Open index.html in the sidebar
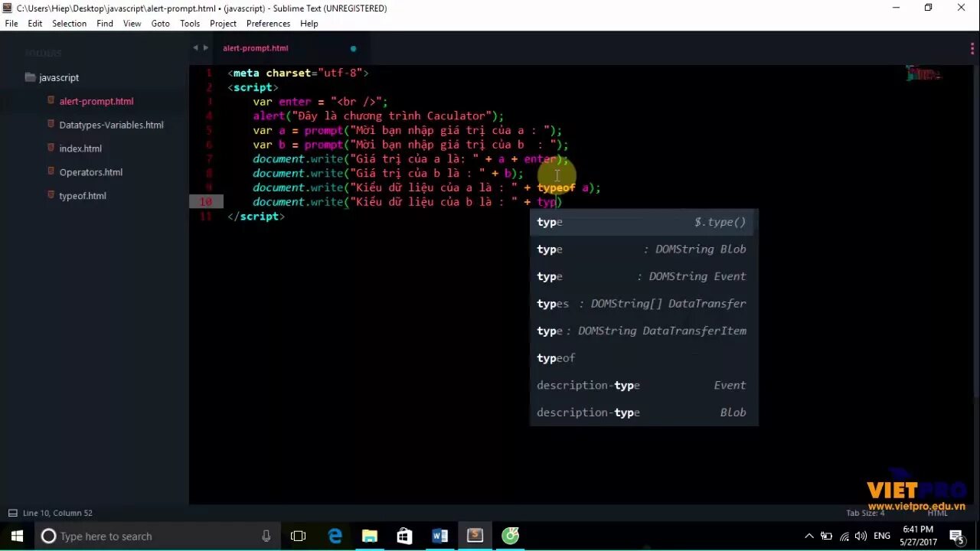 (x=80, y=148)
